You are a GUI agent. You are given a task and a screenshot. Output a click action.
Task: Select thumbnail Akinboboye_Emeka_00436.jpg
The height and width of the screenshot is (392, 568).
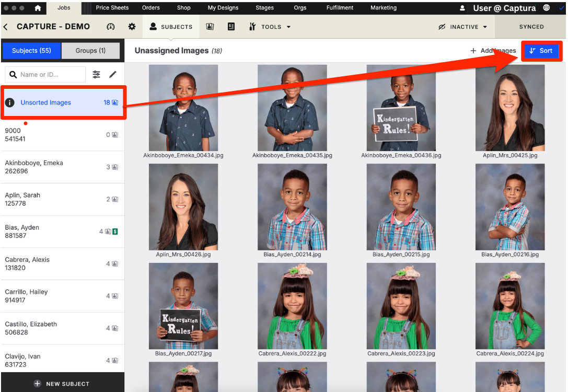401,108
